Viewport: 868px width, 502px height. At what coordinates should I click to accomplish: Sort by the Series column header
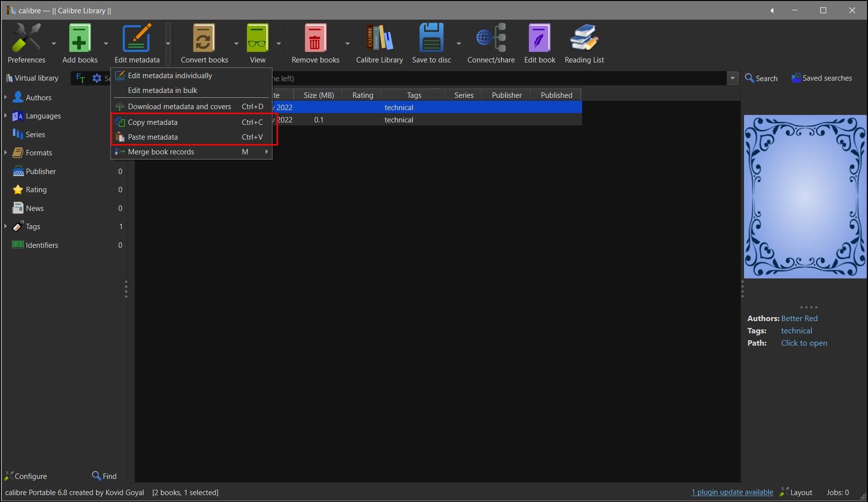464,95
